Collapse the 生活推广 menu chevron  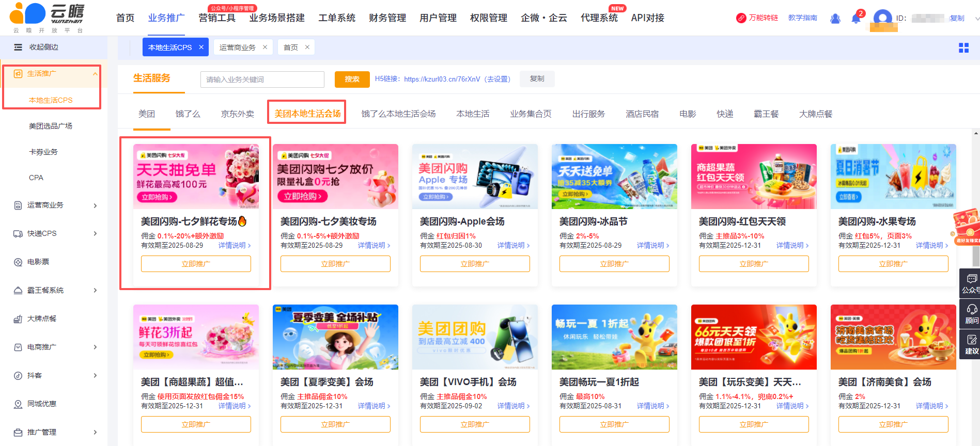(x=95, y=74)
